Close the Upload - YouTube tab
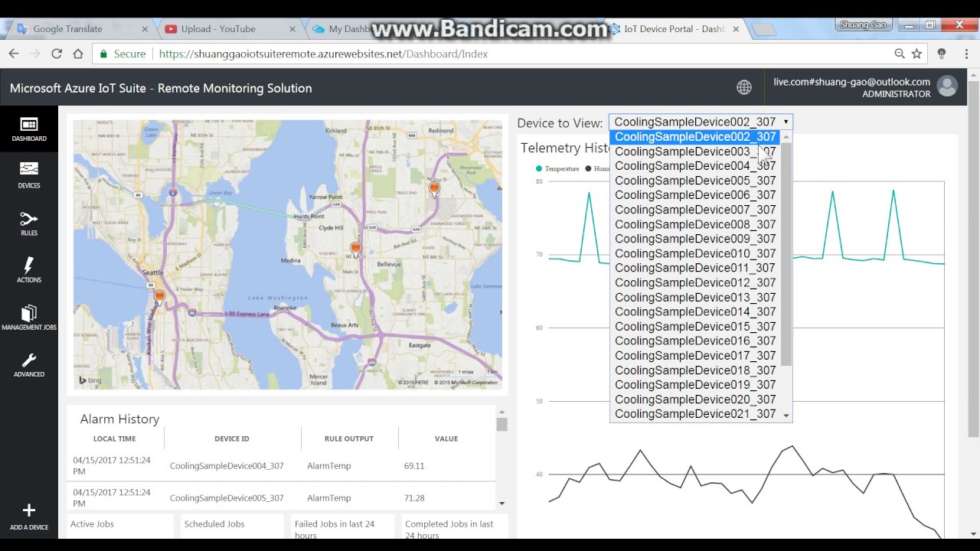Viewport: 980px width, 551px height. pyautogui.click(x=292, y=29)
